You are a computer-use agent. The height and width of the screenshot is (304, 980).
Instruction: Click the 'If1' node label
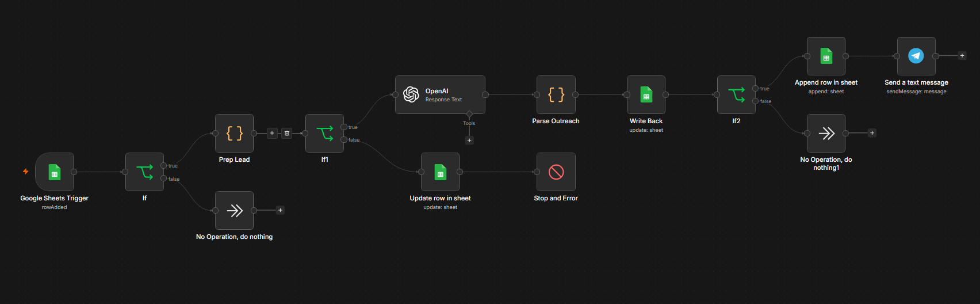(x=324, y=159)
